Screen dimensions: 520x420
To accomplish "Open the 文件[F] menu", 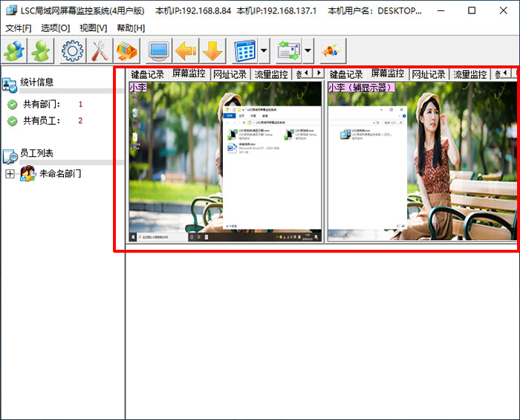I will coord(19,28).
